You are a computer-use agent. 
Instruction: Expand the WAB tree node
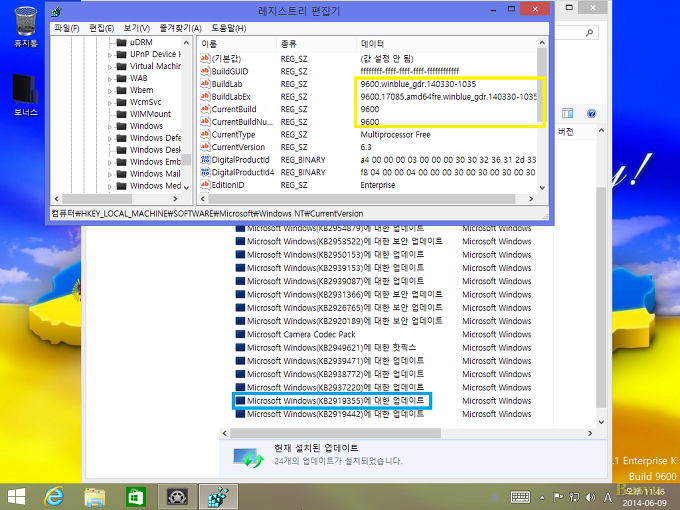tap(110, 79)
